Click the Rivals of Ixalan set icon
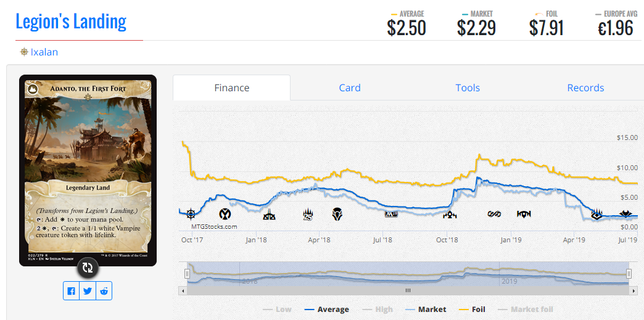The height and width of the screenshot is (320, 644). 270,214
